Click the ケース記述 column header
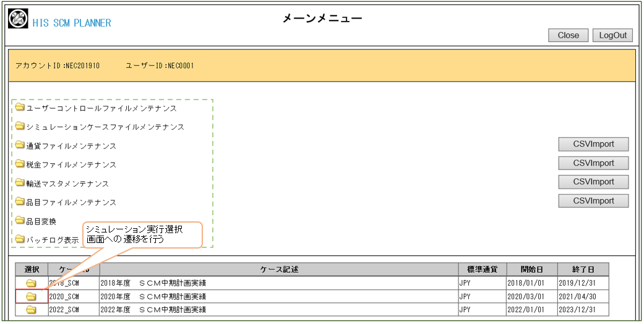 pos(278,270)
